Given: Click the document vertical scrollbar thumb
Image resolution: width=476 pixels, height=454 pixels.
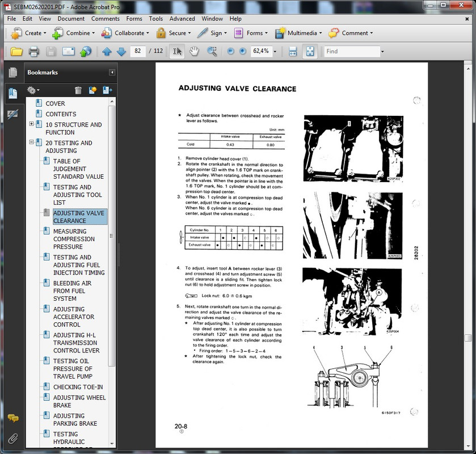Looking at the screenshot, I should (x=468, y=338).
